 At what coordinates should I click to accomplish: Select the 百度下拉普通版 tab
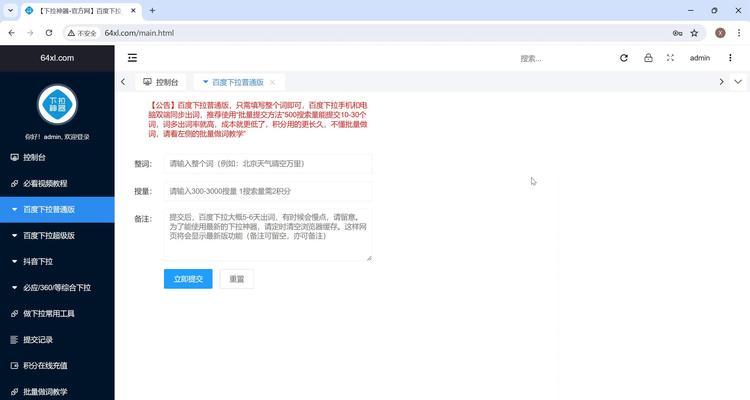point(238,82)
